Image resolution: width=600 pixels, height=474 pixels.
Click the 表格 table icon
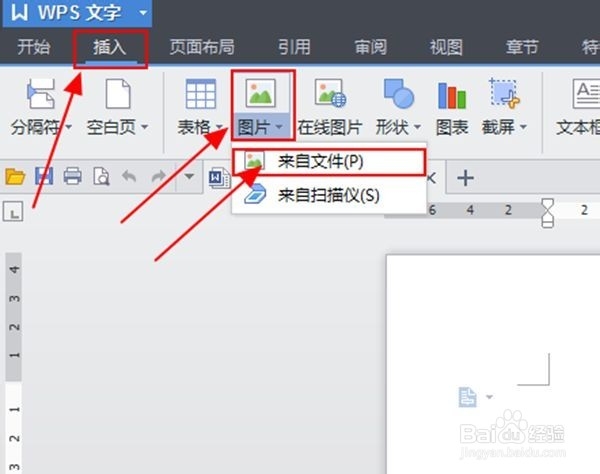[x=201, y=94]
